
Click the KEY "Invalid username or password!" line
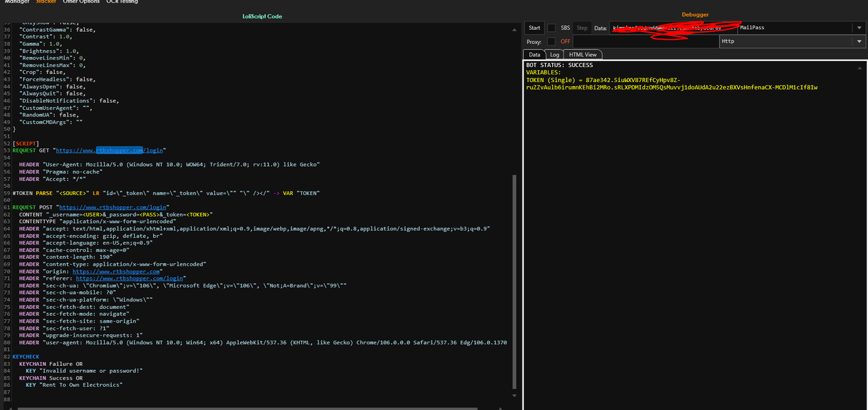tap(84, 371)
